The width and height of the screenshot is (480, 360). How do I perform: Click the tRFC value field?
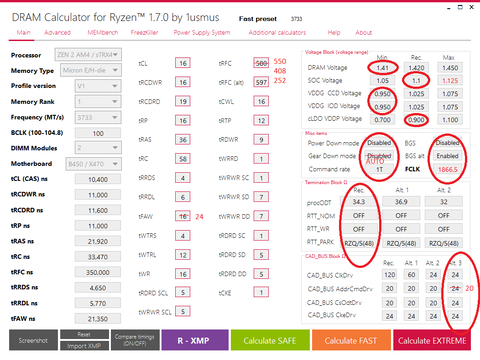click(x=261, y=63)
